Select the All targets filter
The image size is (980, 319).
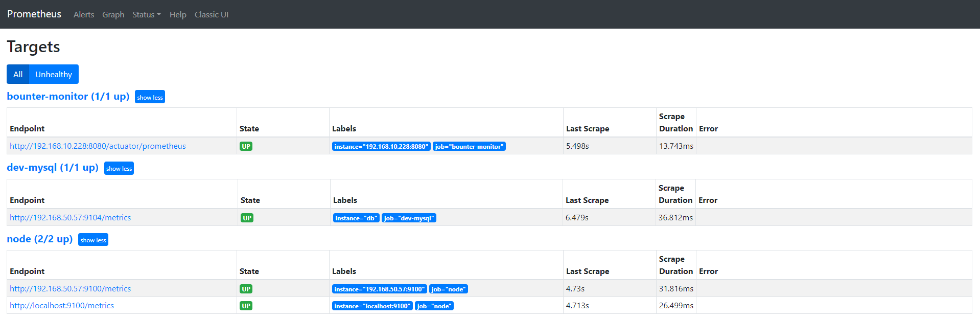18,74
